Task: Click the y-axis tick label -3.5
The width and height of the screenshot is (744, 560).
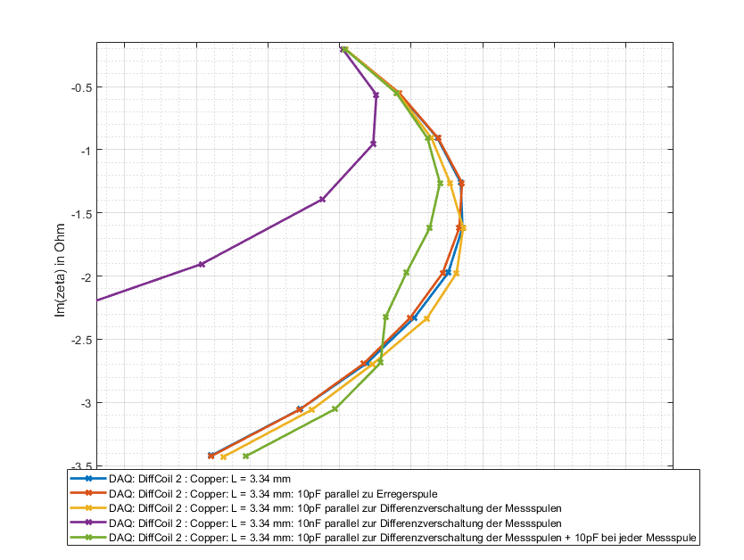Action: coord(80,465)
